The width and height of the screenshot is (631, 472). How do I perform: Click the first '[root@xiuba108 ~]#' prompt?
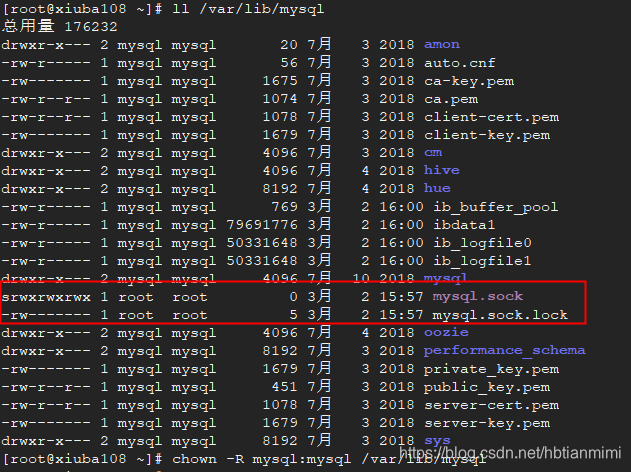(x=82, y=9)
